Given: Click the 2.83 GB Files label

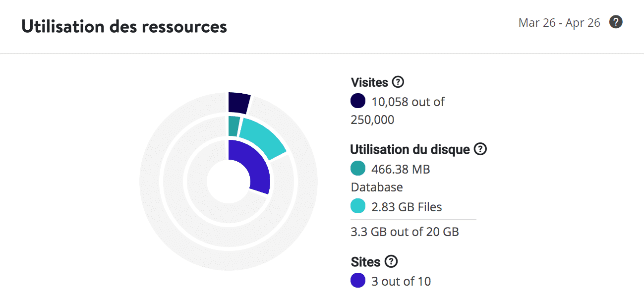Looking at the screenshot, I should tap(407, 206).
